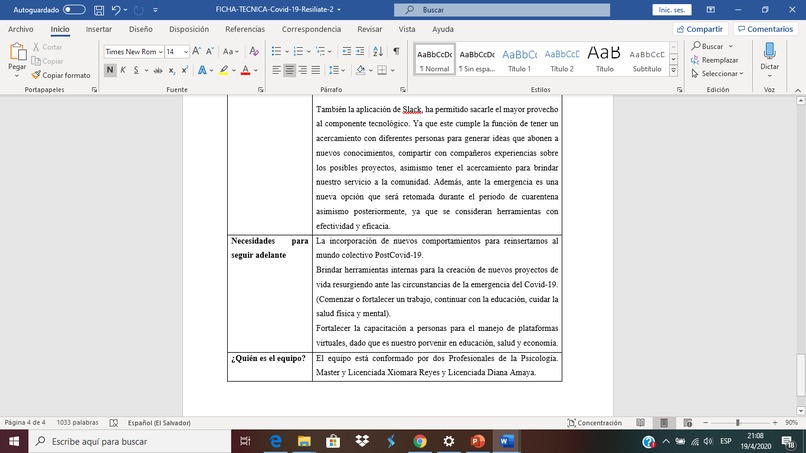Screen dimensions: 806x453
Task: Click the Compartir button
Action: (700, 29)
